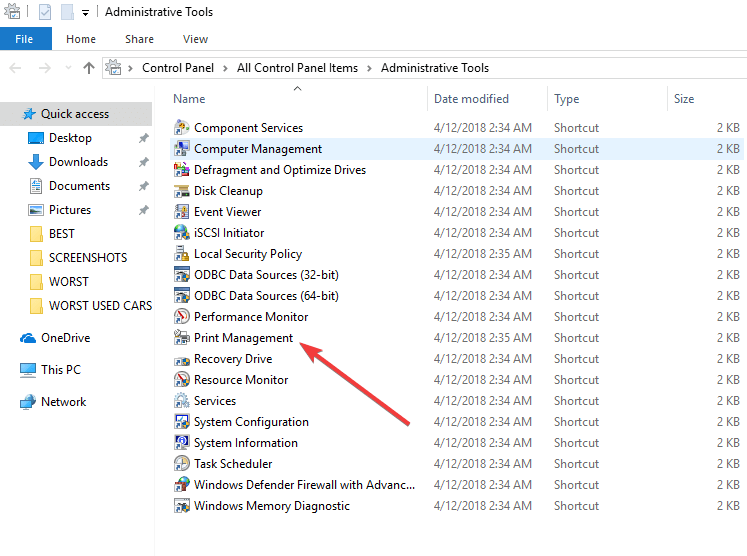The height and width of the screenshot is (556, 747).
Task: Click the System Configuration icon
Action: click(x=182, y=422)
